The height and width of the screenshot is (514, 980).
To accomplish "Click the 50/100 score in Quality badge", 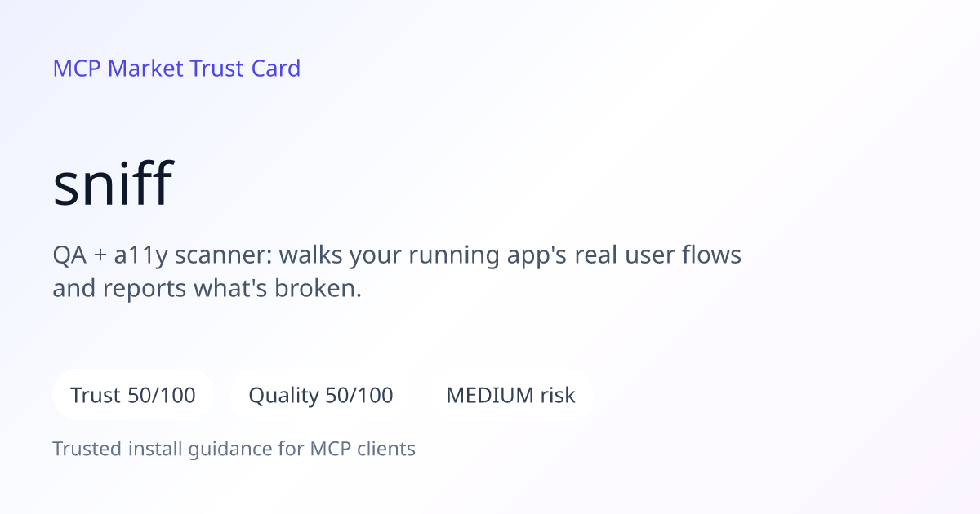I will click(x=359, y=396).
